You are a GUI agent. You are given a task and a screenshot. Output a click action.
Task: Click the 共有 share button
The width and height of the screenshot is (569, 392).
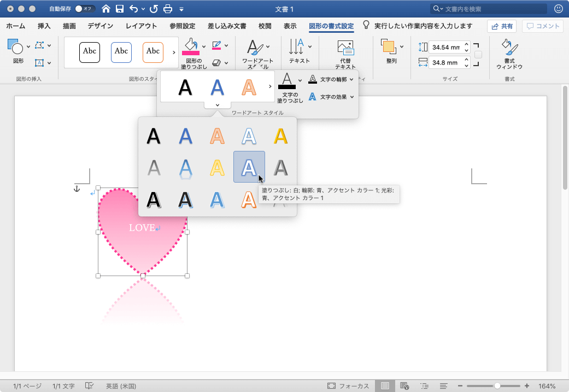tap(502, 26)
